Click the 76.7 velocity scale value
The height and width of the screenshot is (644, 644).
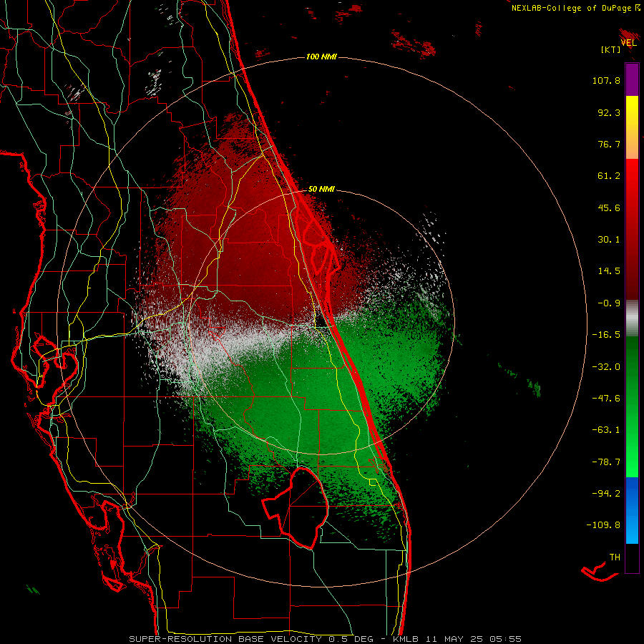[x=609, y=144]
